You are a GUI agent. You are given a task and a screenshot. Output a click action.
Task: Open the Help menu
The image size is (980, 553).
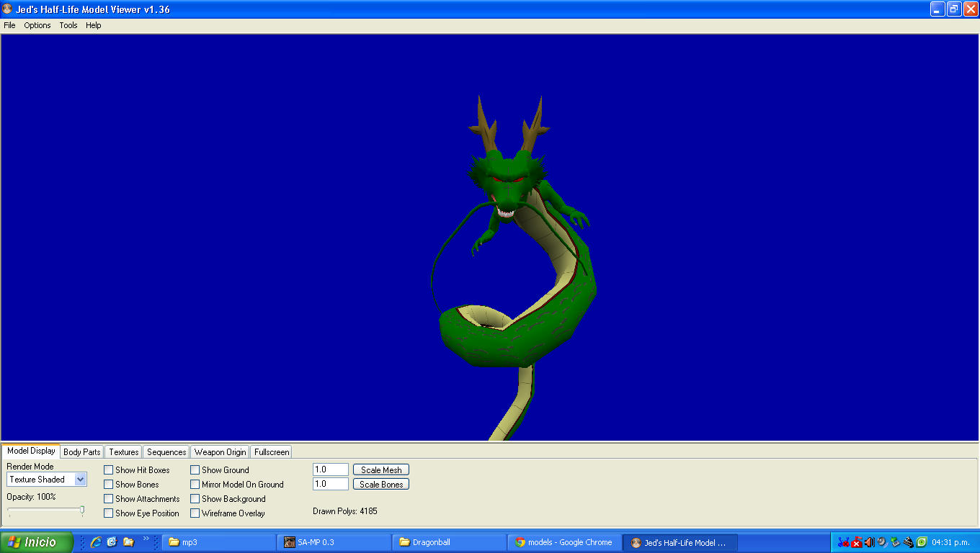[94, 25]
